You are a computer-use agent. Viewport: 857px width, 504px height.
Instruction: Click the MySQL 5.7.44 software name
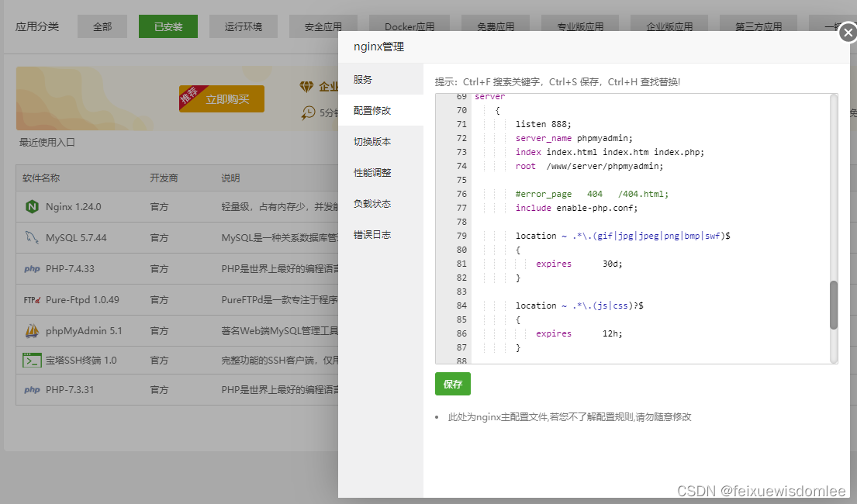pyautogui.click(x=76, y=238)
